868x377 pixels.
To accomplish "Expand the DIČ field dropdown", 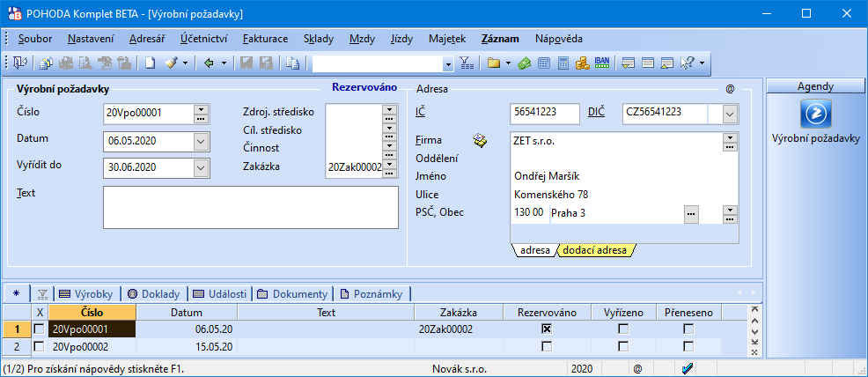I will (x=730, y=115).
